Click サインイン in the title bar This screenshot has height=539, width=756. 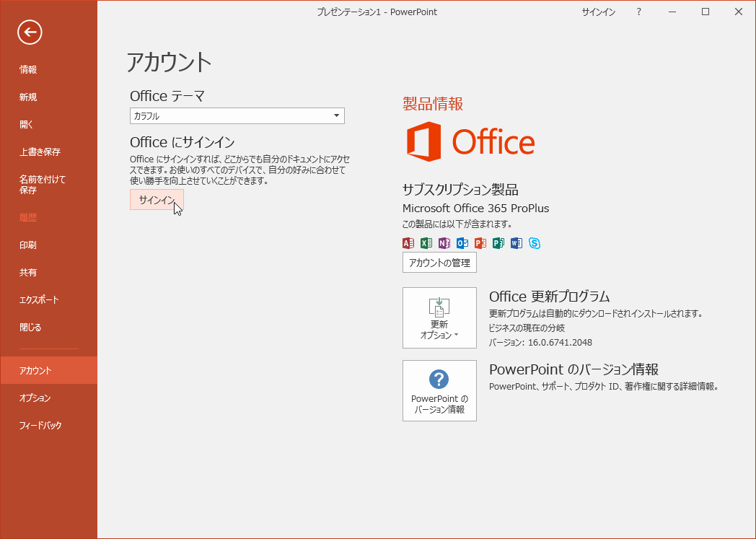click(598, 12)
